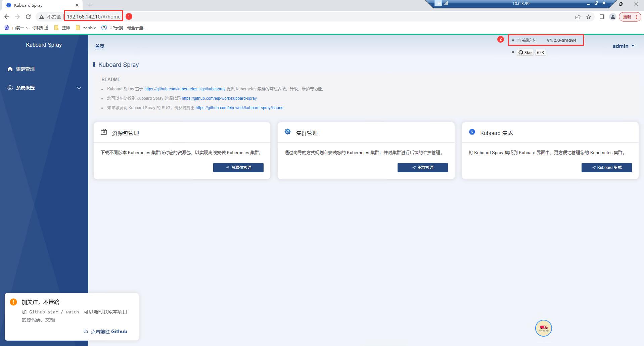The width and height of the screenshot is (644, 346).
Task: Go back with browser back arrow
Action: click(7, 17)
